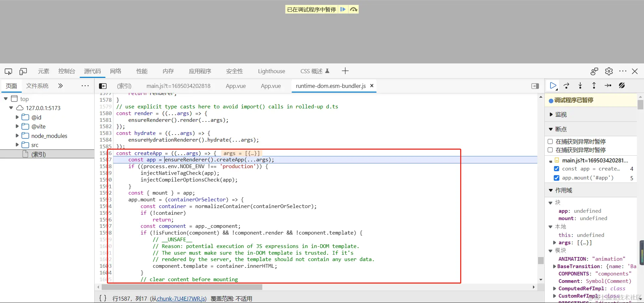Viewport: 644px width, 303px height.
Task: Step into next function call
Action: coord(580,86)
